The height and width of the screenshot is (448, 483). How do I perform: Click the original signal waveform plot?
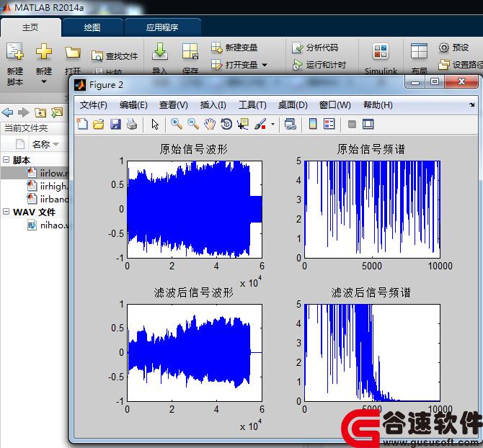(x=195, y=209)
